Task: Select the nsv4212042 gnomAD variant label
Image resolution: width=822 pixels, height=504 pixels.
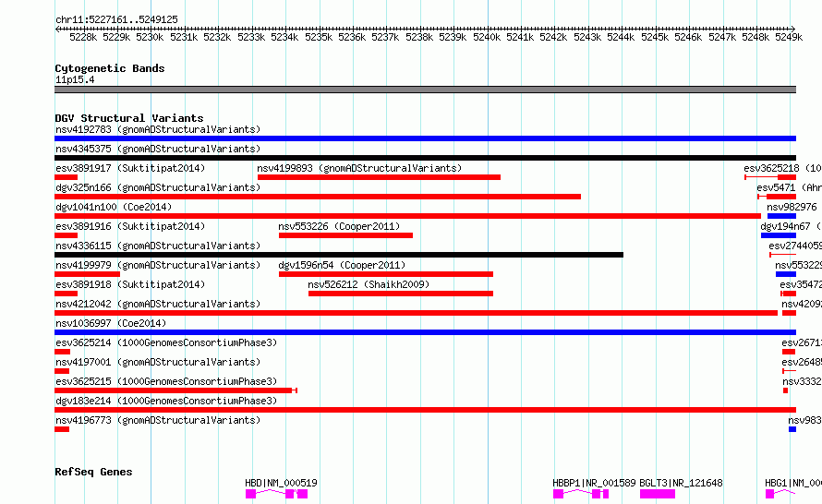Action: pyautogui.click(x=158, y=304)
